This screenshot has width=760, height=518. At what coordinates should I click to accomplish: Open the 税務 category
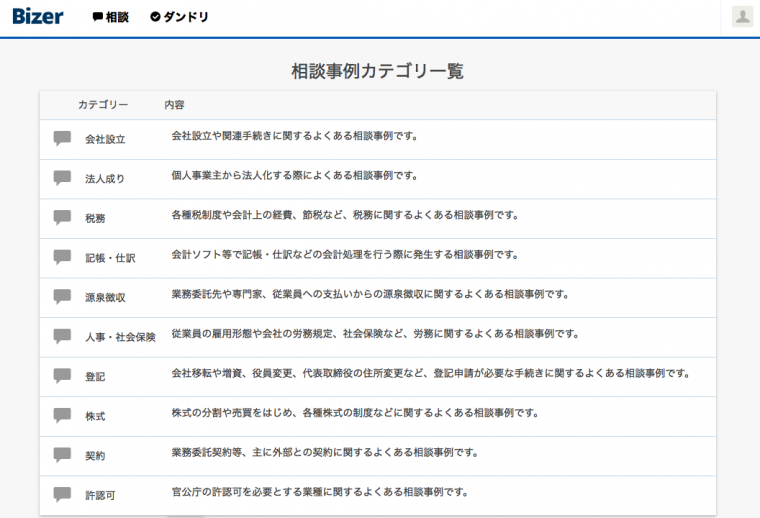pyautogui.click(x=95, y=219)
